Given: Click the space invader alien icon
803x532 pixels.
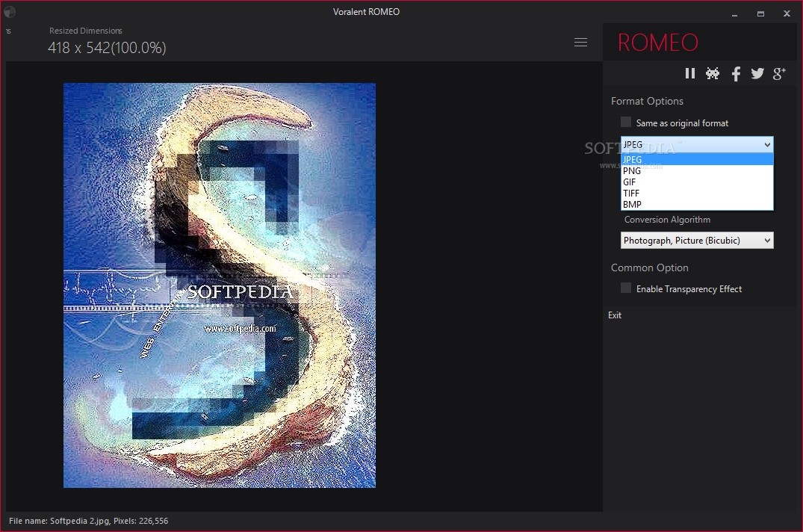Looking at the screenshot, I should 713,74.
